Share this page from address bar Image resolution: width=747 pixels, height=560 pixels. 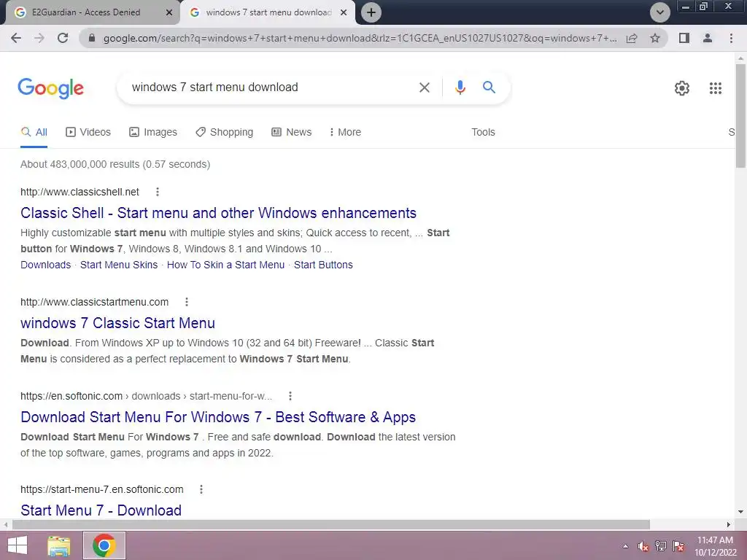[x=632, y=38]
